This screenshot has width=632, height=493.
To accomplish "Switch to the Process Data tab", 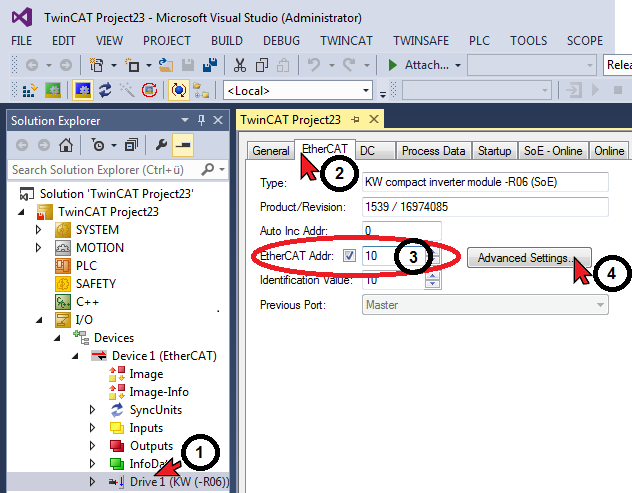I will [x=434, y=151].
